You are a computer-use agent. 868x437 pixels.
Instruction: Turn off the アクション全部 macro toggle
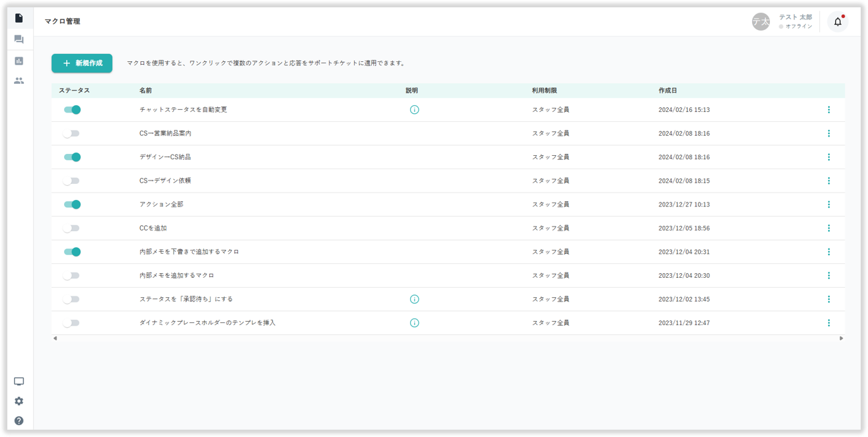(x=72, y=205)
